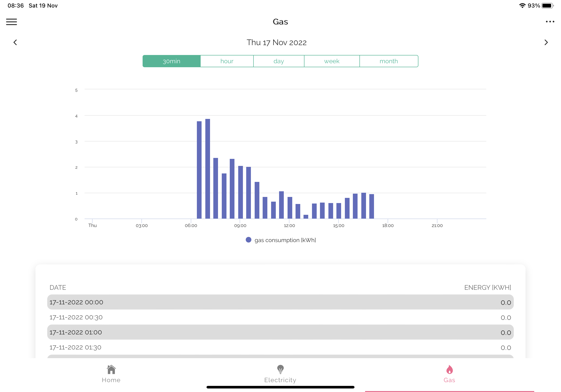This screenshot has height=392, width=561.
Task: Open the hamburger menu
Action: 12,22
